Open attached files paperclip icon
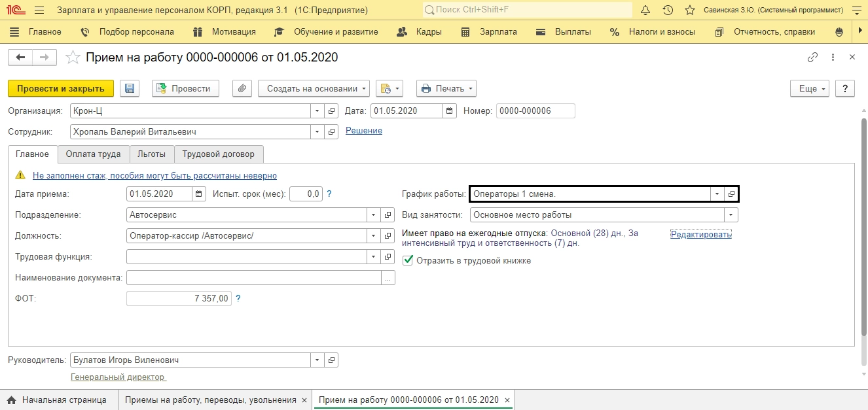Image resolution: width=868 pixels, height=410 pixels. pyautogui.click(x=242, y=88)
